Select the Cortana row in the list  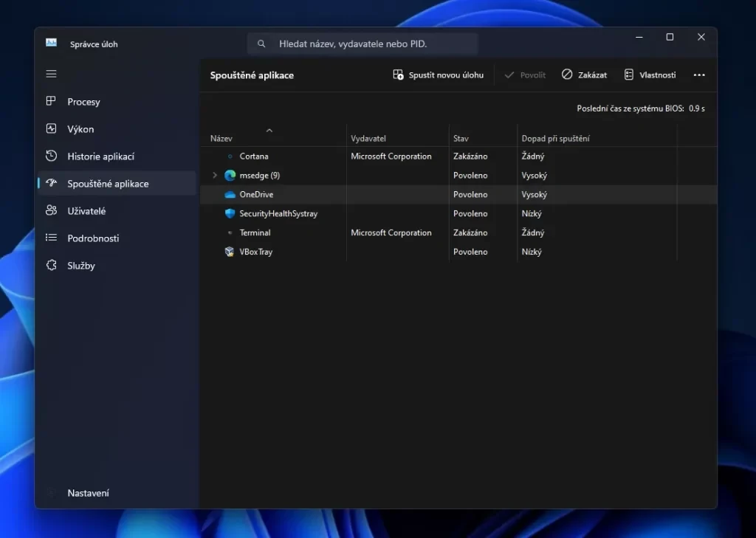point(255,156)
